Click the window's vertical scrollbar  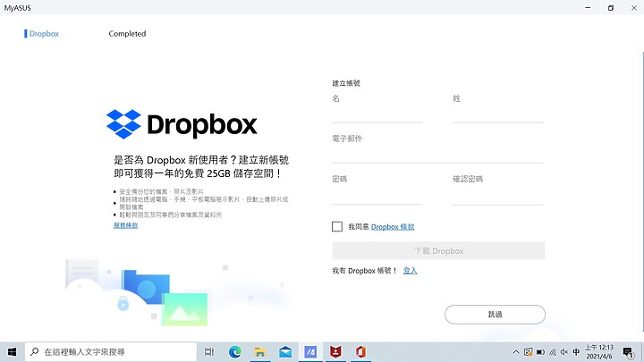[642, 191]
